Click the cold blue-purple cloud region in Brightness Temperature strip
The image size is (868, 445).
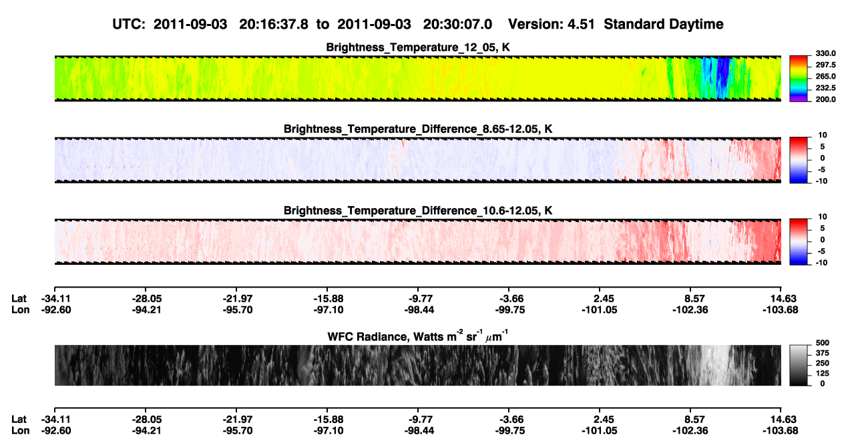(x=722, y=78)
